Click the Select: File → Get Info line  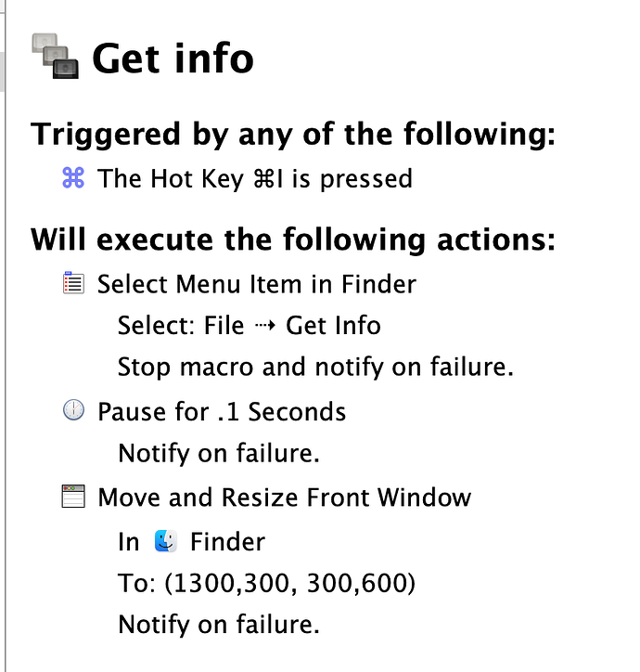[x=250, y=325]
